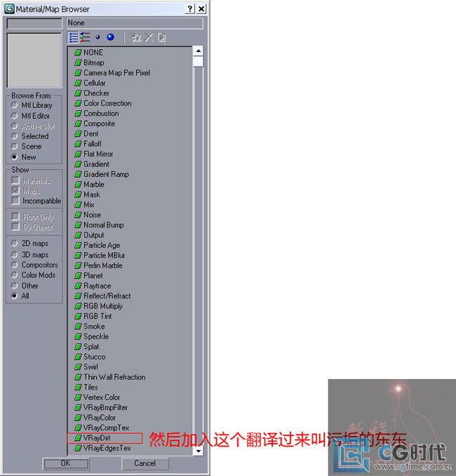The width and height of the screenshot is (456, 476).
Task: Select VRayCompTex map entry
Action: [x=106, y=428]
